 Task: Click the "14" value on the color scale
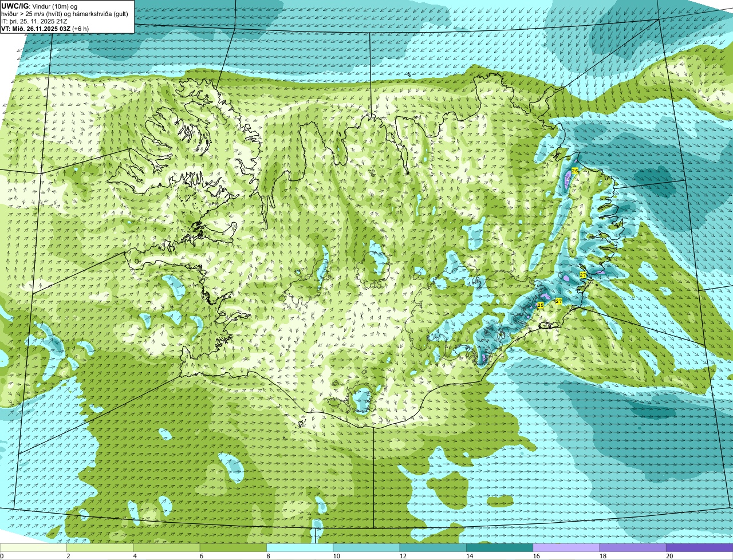pyautogui.click(x=470, y=556)
